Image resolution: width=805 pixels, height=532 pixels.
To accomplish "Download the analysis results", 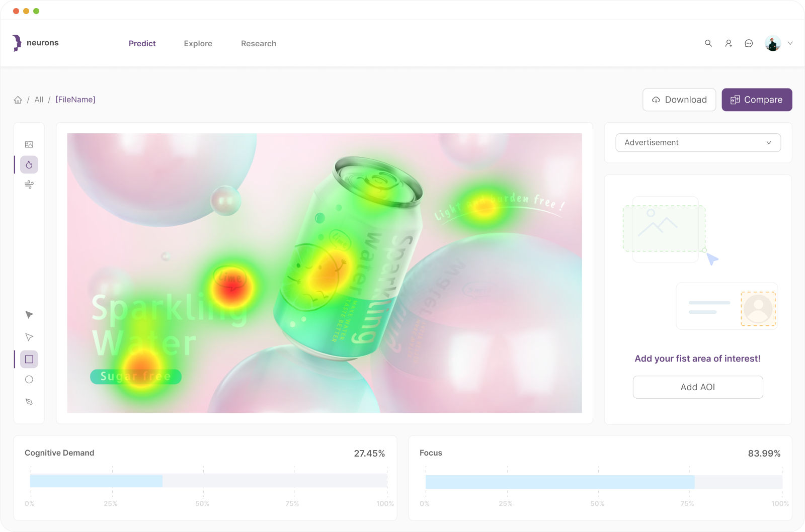I will coord(679,100).
